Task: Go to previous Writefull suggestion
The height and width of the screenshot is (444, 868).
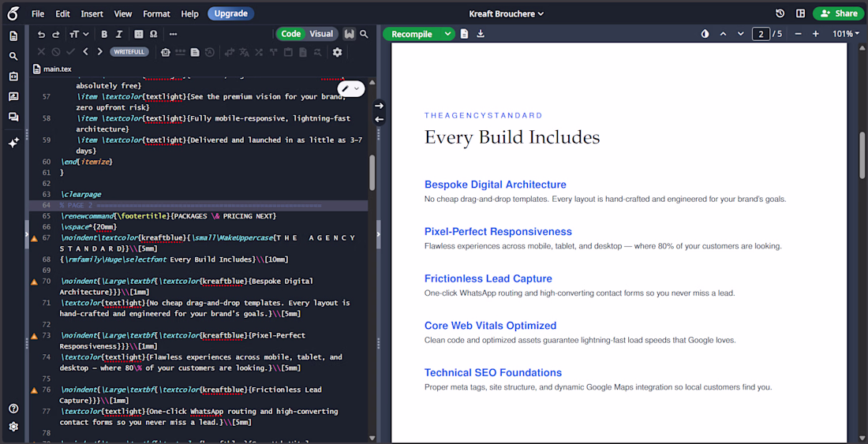Action: click(85, 52)
